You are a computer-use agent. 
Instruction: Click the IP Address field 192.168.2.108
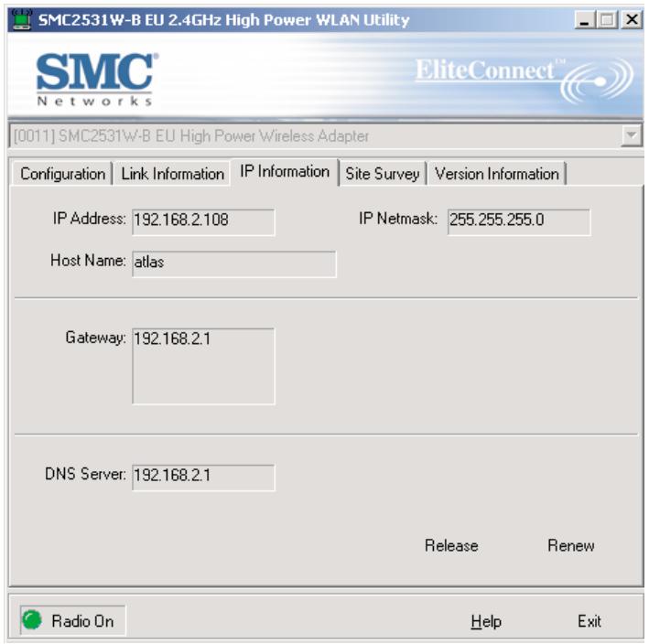tap(203, 221)
